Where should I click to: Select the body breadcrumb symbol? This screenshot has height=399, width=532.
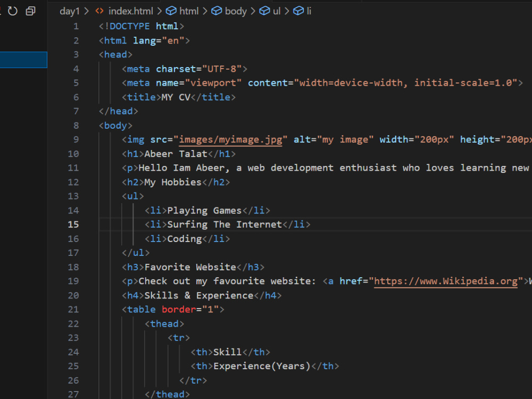(x=236, y=11)
